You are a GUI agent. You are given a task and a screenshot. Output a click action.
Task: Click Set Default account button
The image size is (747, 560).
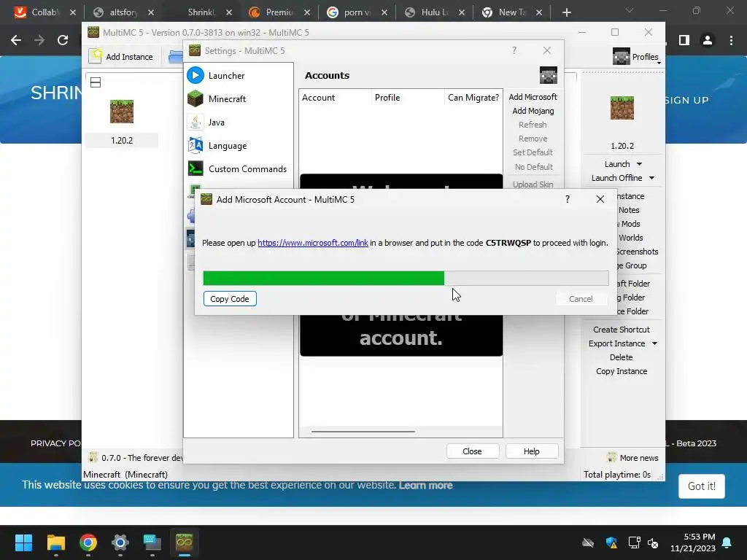coord(533,152)
